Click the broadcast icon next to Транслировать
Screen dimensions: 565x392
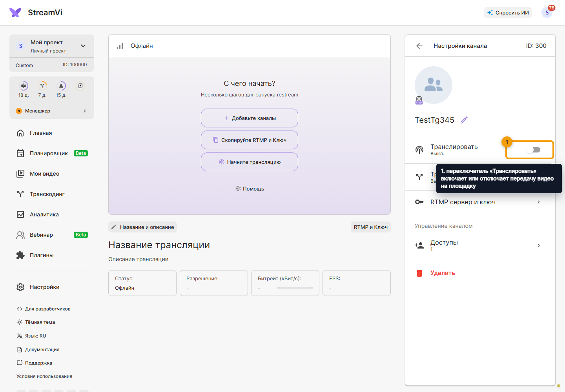[x=419, y=150]
